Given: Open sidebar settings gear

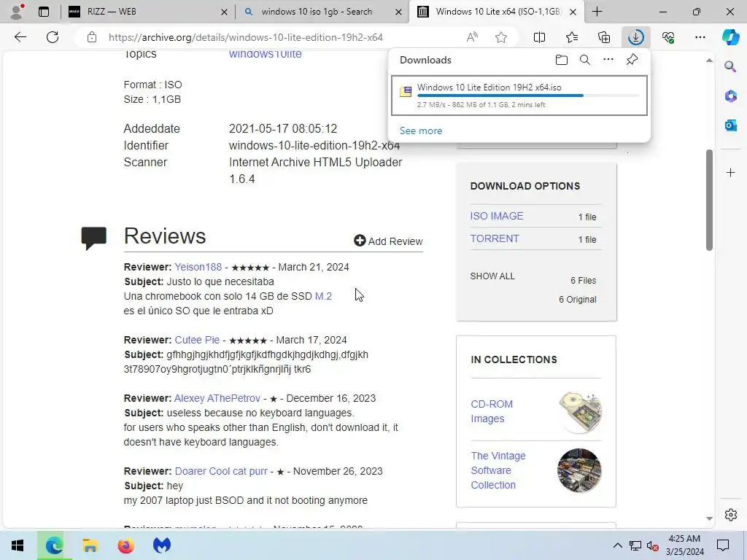Looking at the screenshot, I should (x=730, y=515).
